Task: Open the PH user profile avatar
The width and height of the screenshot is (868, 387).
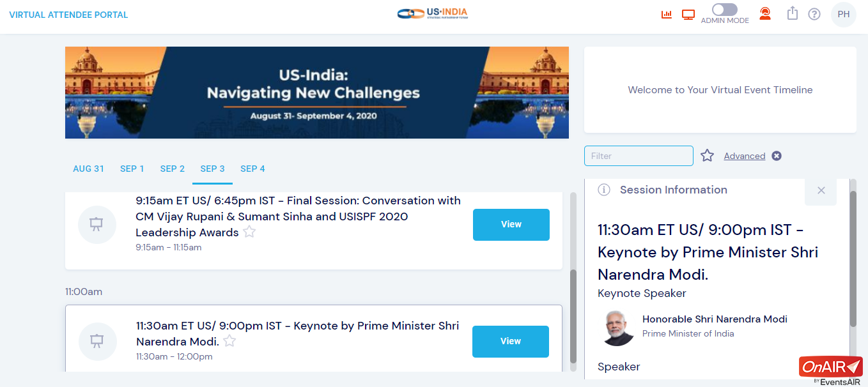Action: click(x=844, y=14)
